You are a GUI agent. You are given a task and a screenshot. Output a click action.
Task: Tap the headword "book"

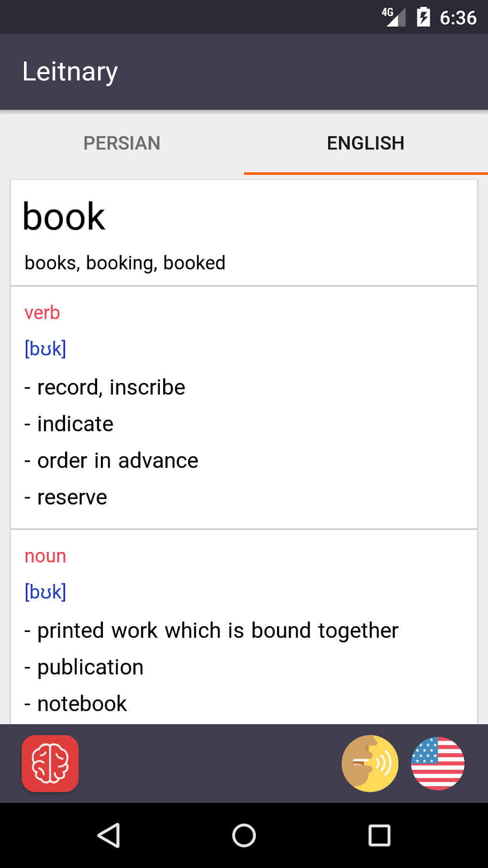pos(64,217)
